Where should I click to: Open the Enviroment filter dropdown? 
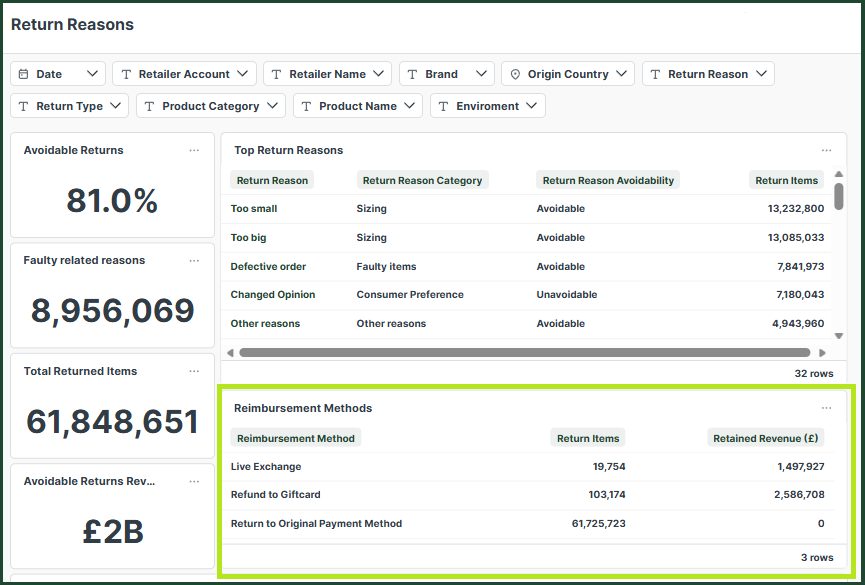488,106
